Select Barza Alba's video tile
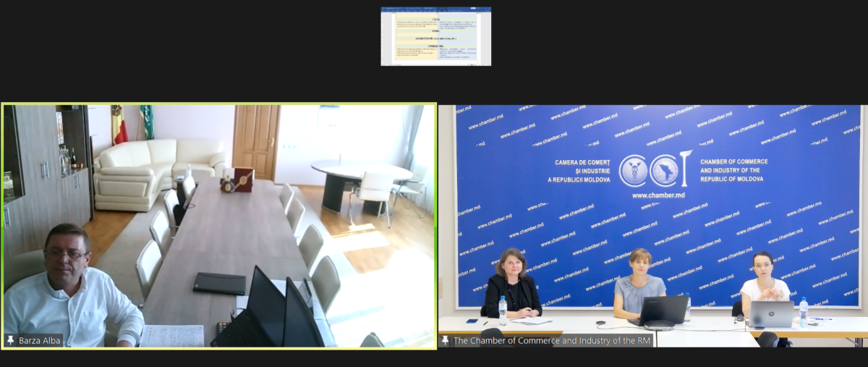This screenshot has width=868, height=367. tap(219, 226)
